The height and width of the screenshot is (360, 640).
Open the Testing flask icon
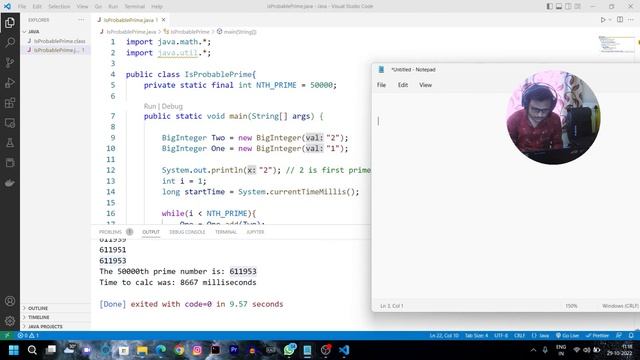click(10, 142)
